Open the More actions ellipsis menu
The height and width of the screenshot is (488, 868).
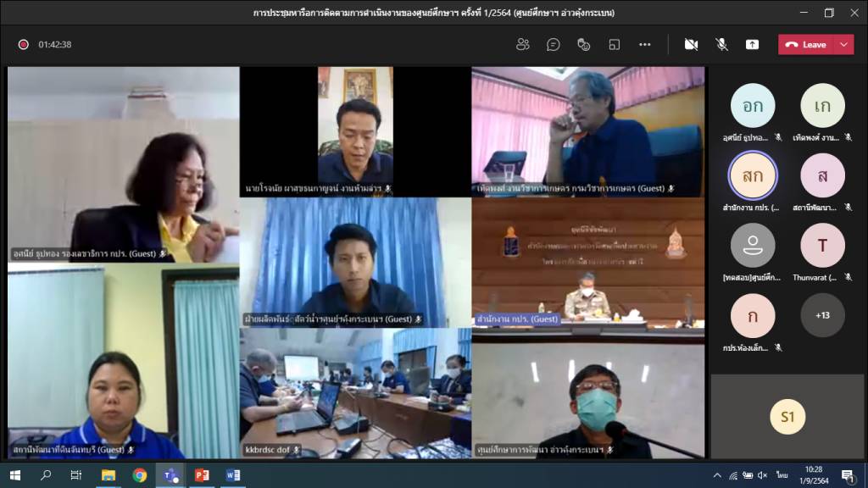click(x=644, y=44)
